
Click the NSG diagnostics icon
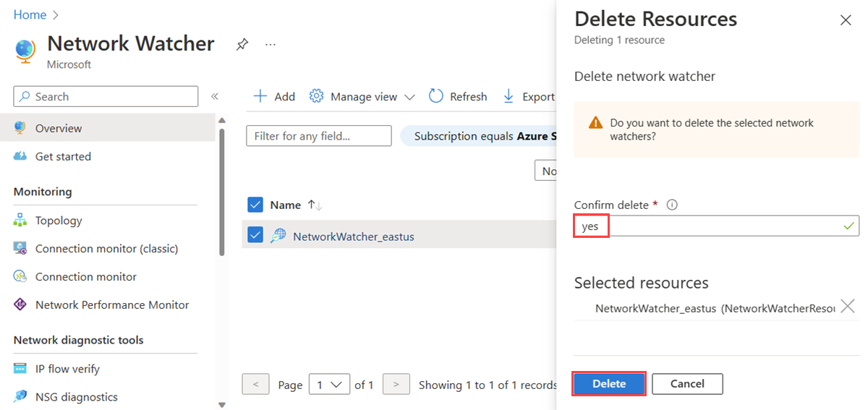(20, 397)
